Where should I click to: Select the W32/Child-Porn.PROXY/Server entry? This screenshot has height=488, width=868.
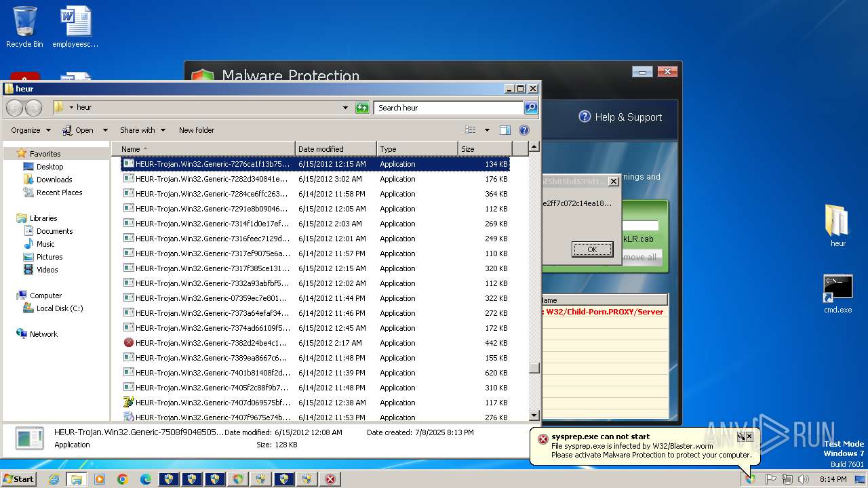coord(604,312)
